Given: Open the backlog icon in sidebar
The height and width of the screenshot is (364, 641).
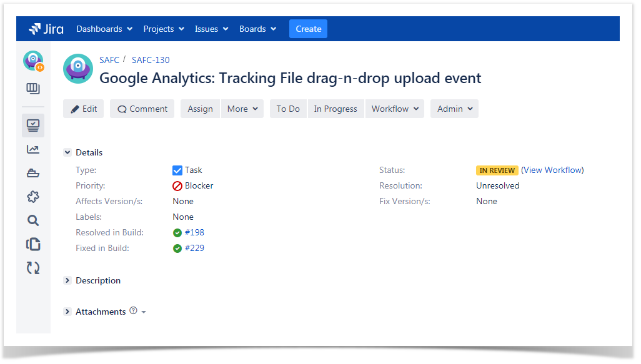Looking at the screenshot, I should [x=33, y=89].
